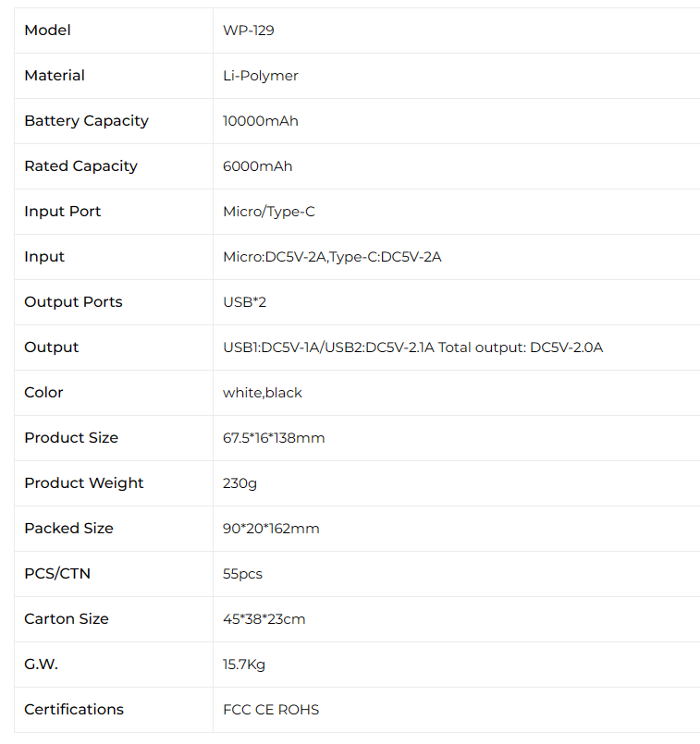
Task: Click the Micro:DC5V-2A input specification text
Action: tap(275, 257)
